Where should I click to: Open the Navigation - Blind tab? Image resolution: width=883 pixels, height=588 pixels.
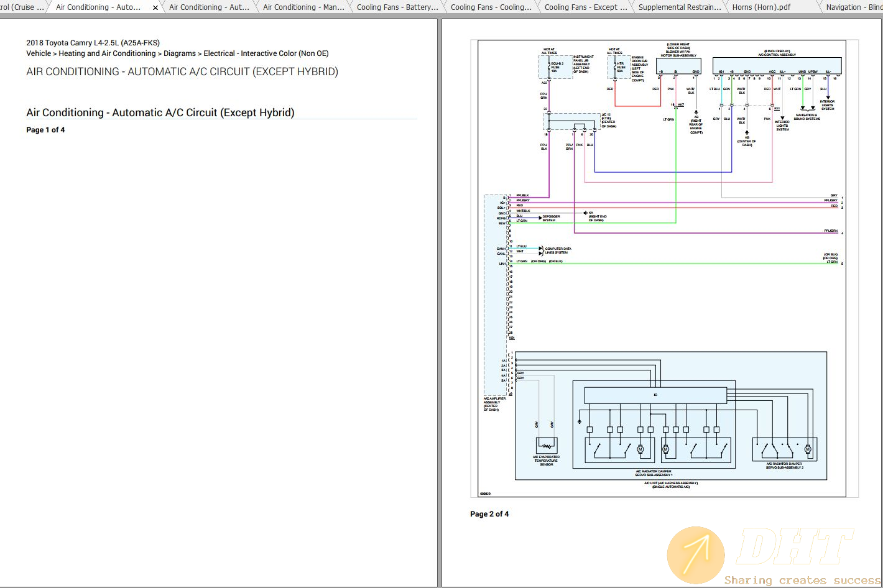click(x=853, y=7)
